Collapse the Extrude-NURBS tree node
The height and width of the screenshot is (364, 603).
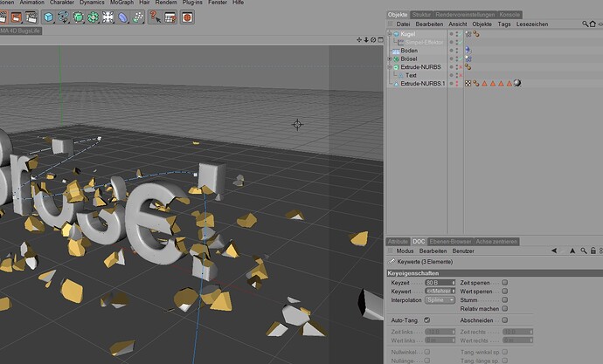(x=390, y=67)
